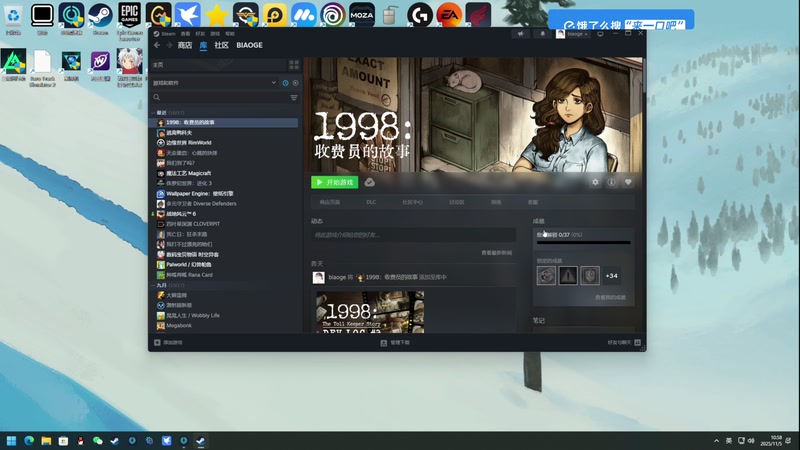
Task: Open the community hub game tab
Action: 412,202
